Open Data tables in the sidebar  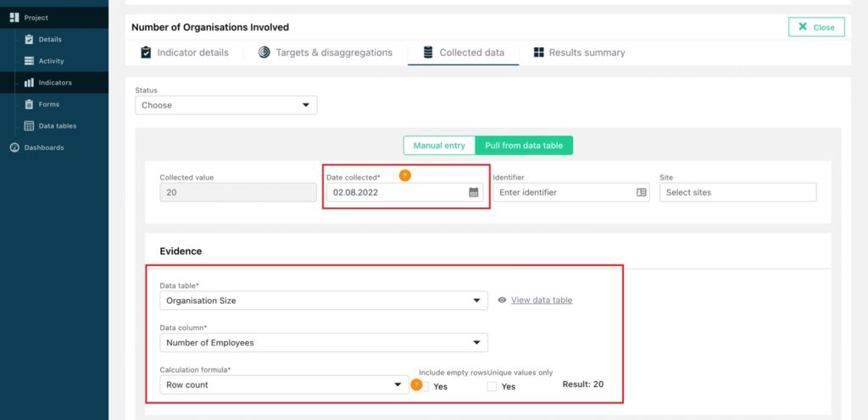click(50, 126)
